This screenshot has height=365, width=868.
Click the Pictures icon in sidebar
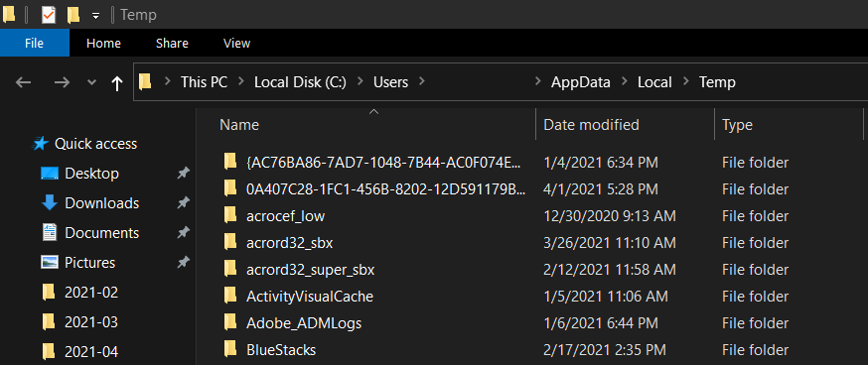(x=50, y=262)
